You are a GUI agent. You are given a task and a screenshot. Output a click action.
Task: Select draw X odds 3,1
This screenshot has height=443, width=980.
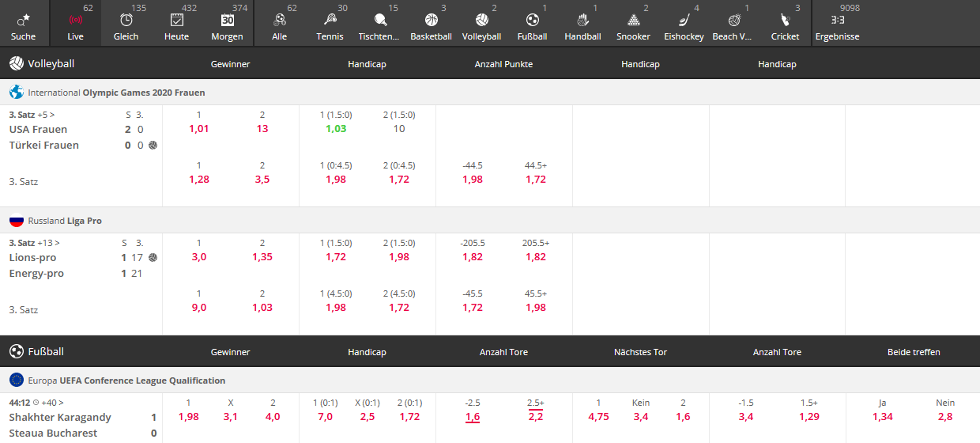[231, 417]
